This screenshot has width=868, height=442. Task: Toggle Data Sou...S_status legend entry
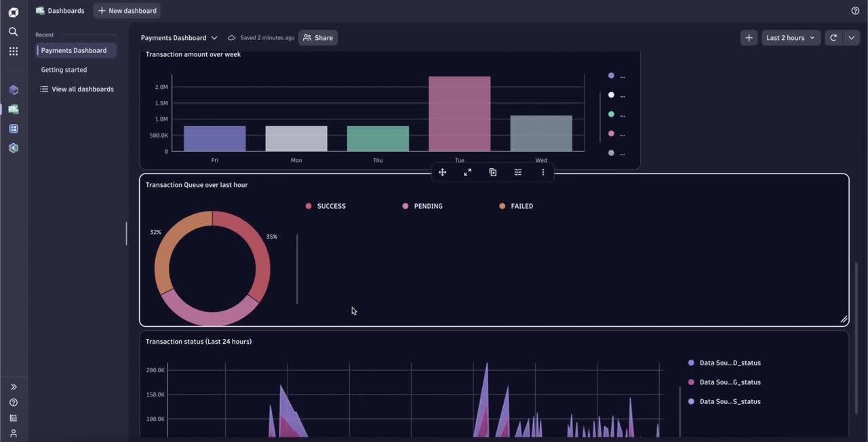(724, 401)
